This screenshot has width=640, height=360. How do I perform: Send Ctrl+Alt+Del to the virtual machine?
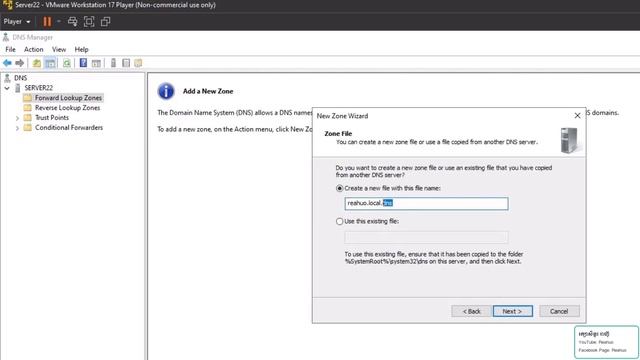tap(73, 22)
